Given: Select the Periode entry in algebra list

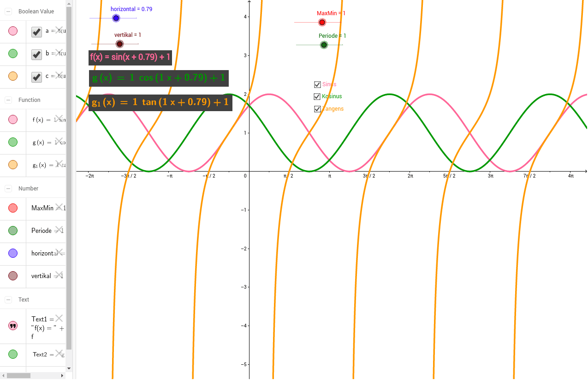Looking at the screenshot, I should pyautogui.click(x=33, y=231).
